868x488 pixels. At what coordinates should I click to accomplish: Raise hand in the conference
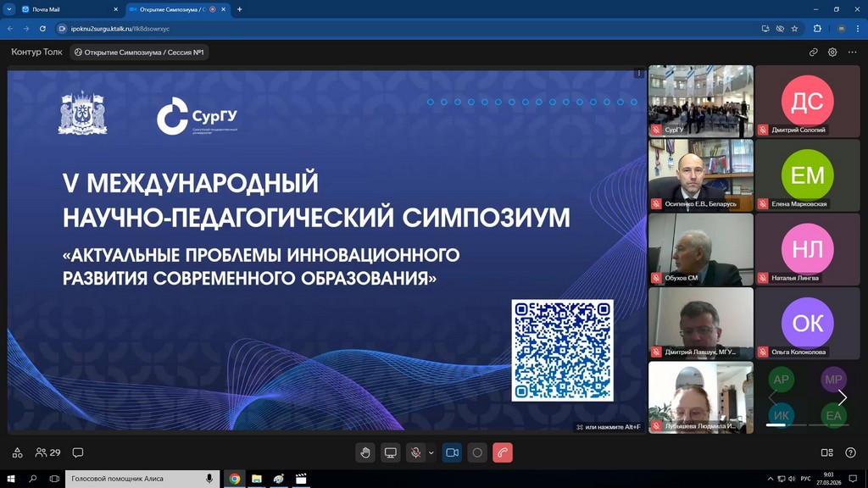point(365,452)
